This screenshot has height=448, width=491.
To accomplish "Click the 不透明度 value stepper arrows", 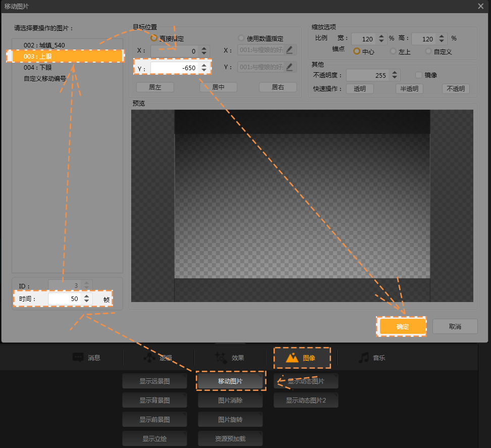I will click(395, 75).
